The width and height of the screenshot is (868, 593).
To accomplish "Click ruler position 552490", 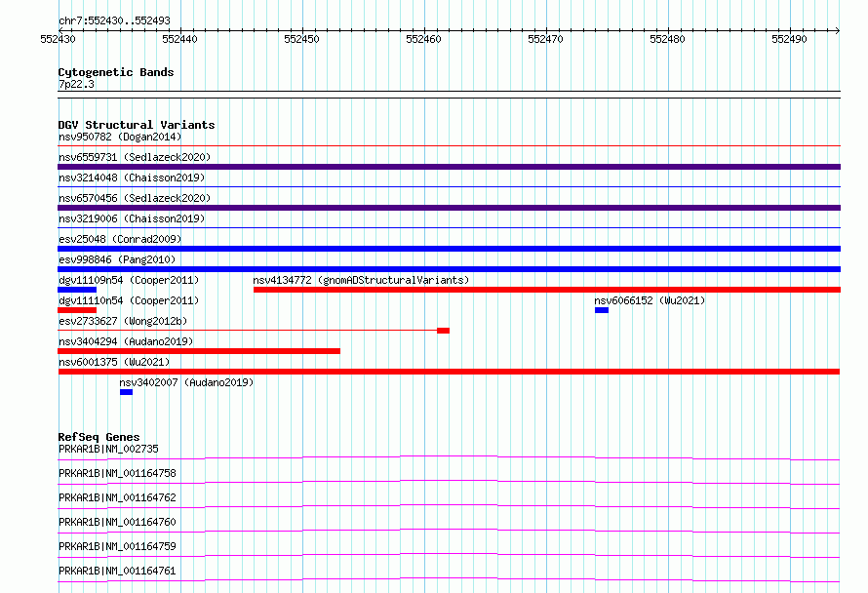I will point(789,39).
